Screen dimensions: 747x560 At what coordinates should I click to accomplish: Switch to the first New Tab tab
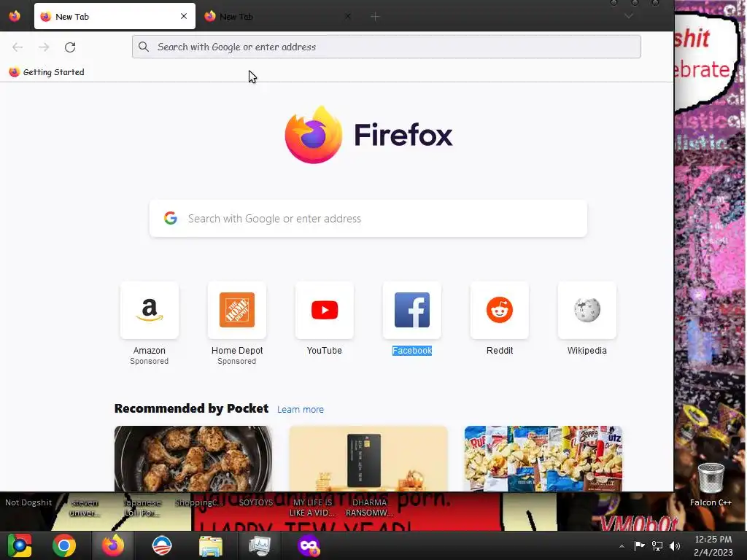pos(115,16)
